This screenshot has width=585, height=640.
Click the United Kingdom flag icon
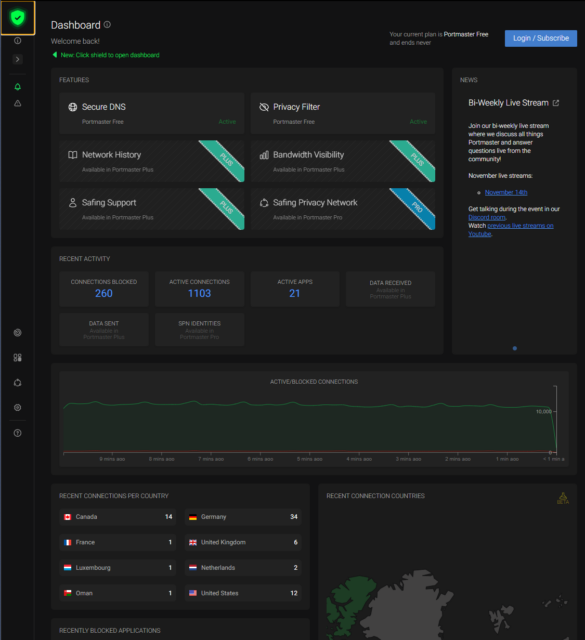pyautogui.click(x=193, y=542)
